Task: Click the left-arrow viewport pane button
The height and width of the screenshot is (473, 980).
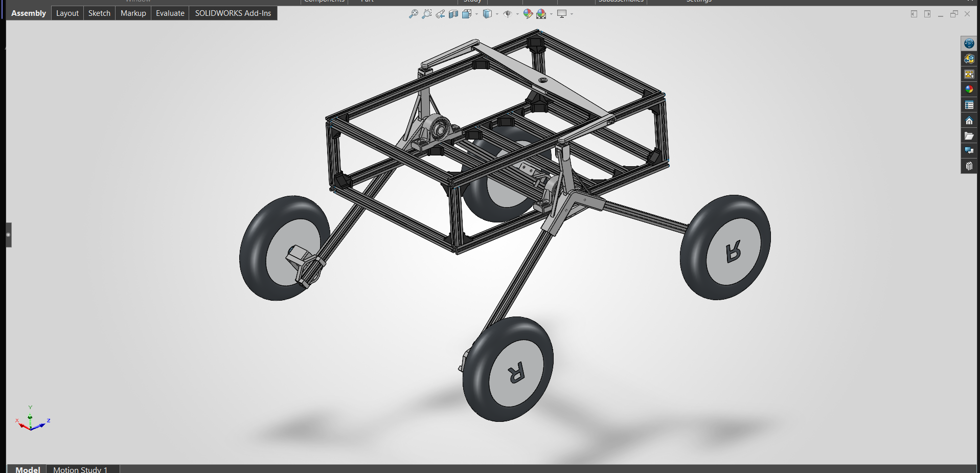Action: click(914, 14)
